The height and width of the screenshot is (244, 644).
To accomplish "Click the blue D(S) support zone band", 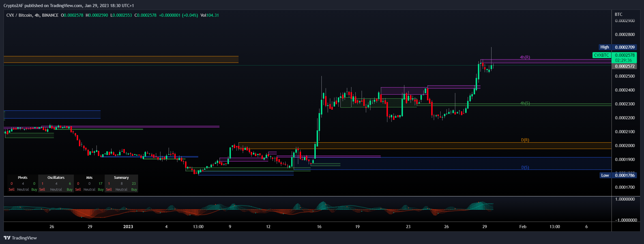I will coord(453,164).
